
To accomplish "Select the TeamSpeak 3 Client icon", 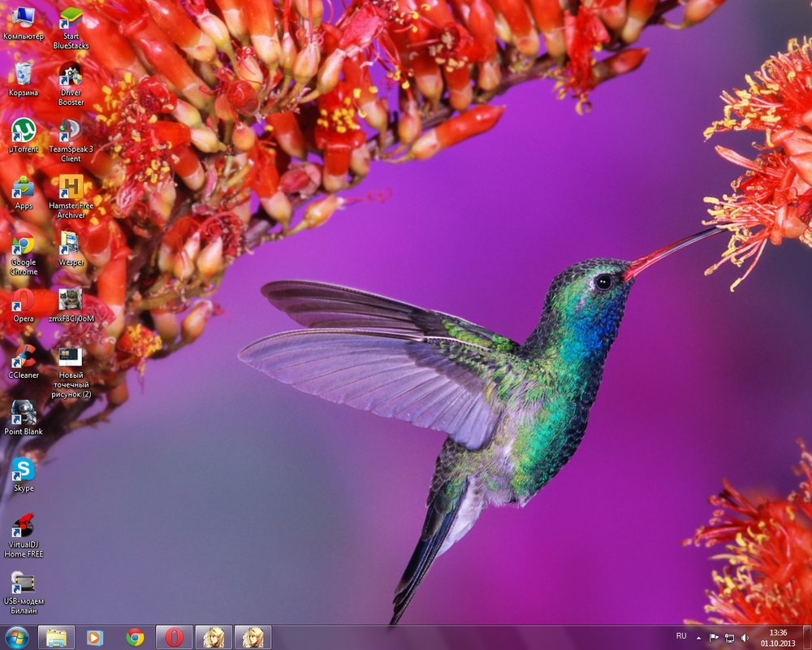I will (x=71, y=130).
